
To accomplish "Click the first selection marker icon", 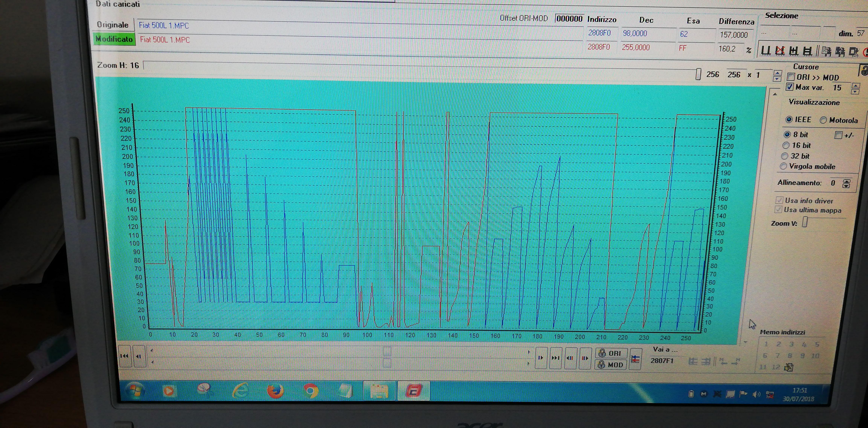I will point(766,51).
